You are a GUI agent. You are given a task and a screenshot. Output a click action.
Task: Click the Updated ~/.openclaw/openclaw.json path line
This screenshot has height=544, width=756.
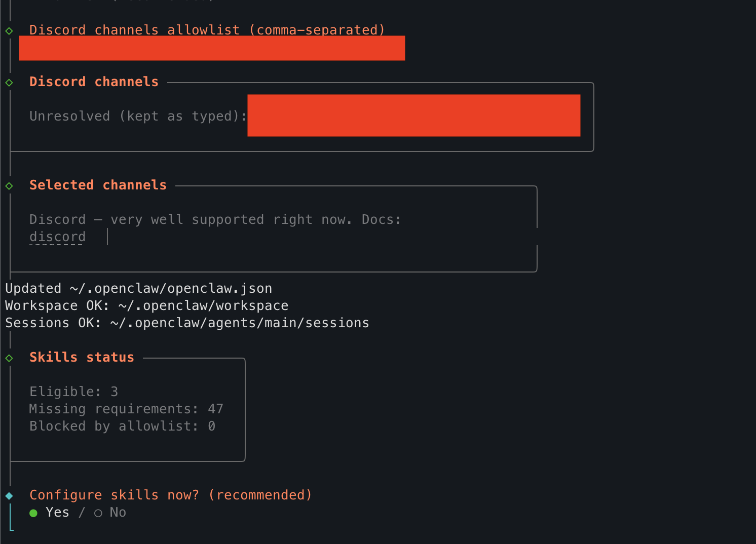(x=138, y=288)
